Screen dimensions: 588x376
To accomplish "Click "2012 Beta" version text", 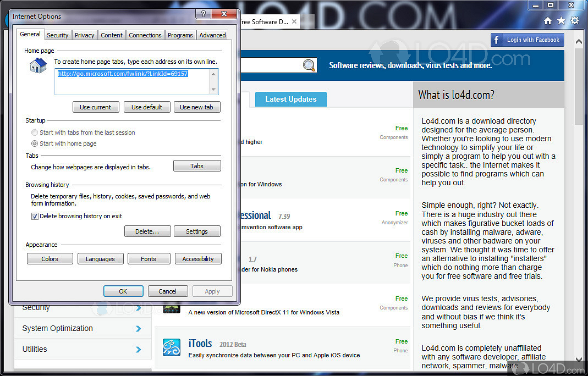I will (233, 345).
